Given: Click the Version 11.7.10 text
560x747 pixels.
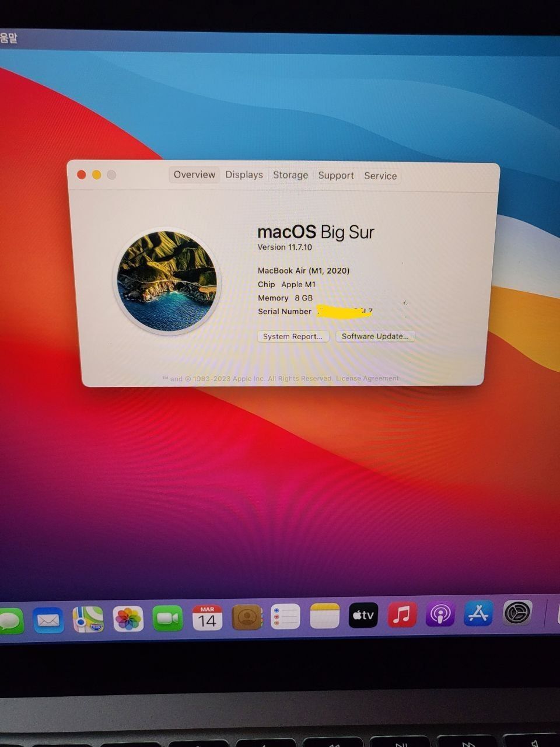Looking at the screenshot, I should pos(285,247).
